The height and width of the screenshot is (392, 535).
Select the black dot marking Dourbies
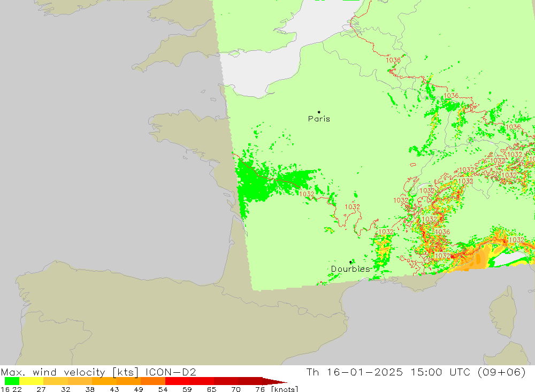click(350, 262)
